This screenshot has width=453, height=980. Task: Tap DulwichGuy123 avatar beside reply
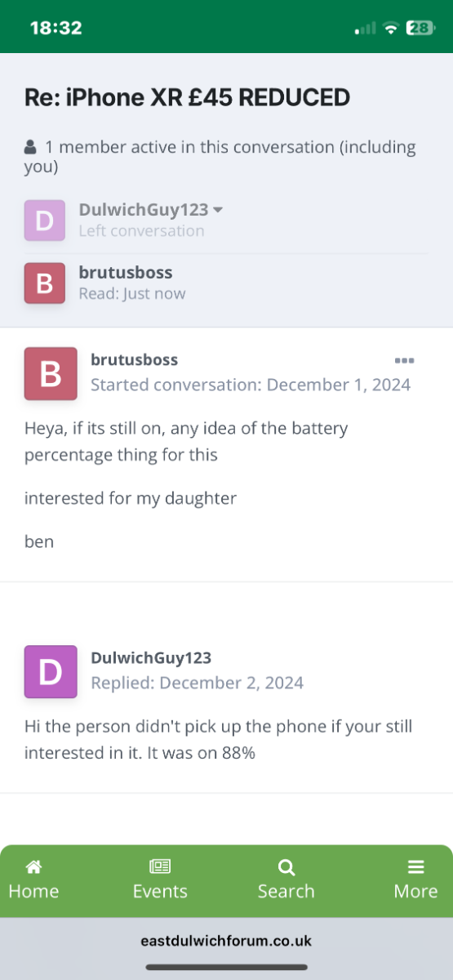point(51,671)
